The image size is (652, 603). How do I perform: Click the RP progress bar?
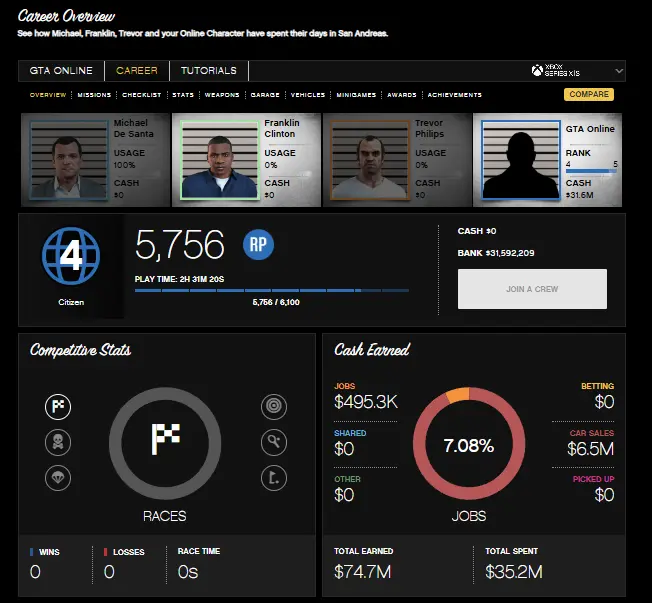point(271,291)
